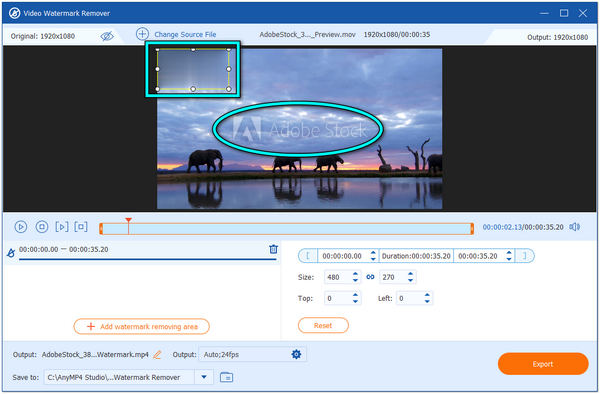Image resolution: width=600 pixels, height=394 pixels.
Task: Click the output filename AdobeStock_38...Watermark.mp4
Action: [95, 355]
